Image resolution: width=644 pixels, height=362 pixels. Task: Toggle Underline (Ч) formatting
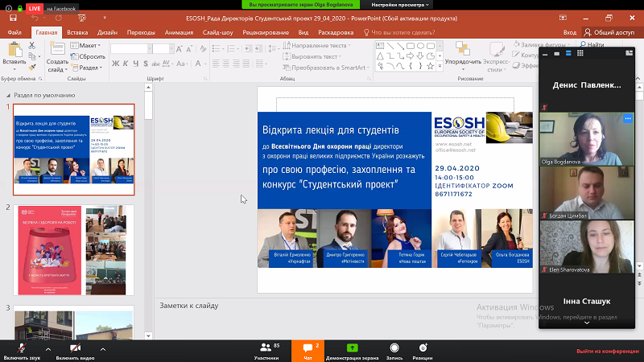[x=135, y=64]
